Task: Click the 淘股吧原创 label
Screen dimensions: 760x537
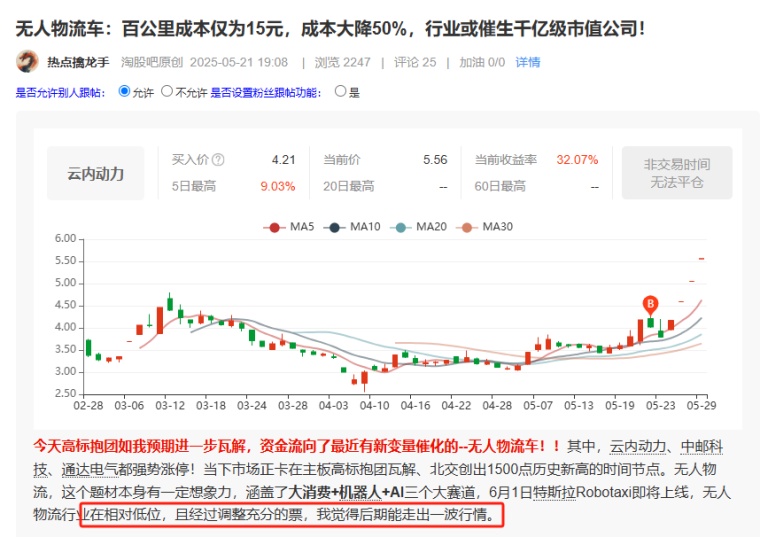Action: pos(152,62)
